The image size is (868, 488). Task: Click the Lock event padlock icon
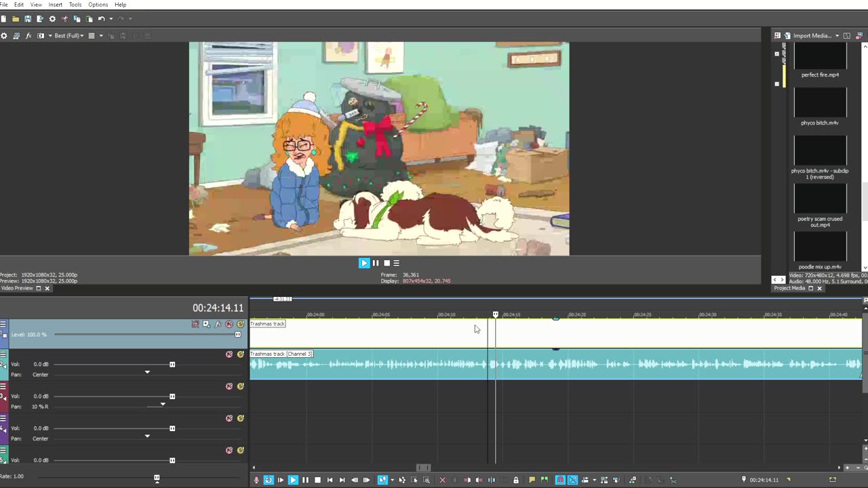516,480
